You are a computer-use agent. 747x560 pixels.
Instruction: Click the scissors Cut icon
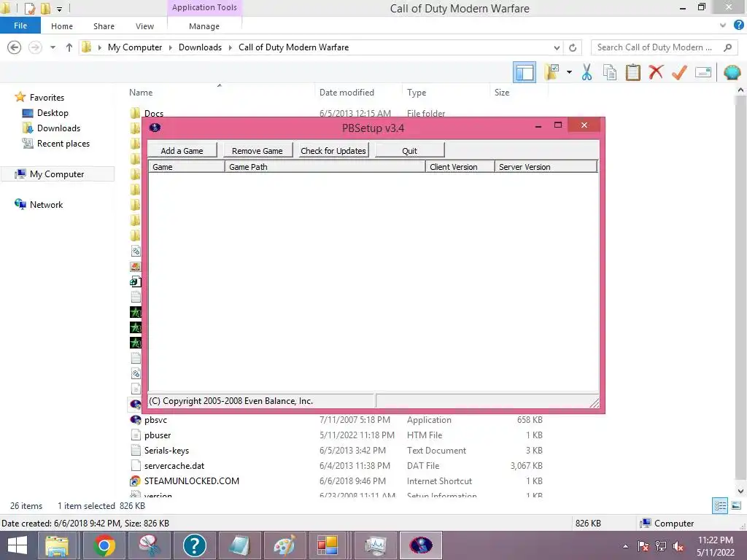[x=587, y=72]
